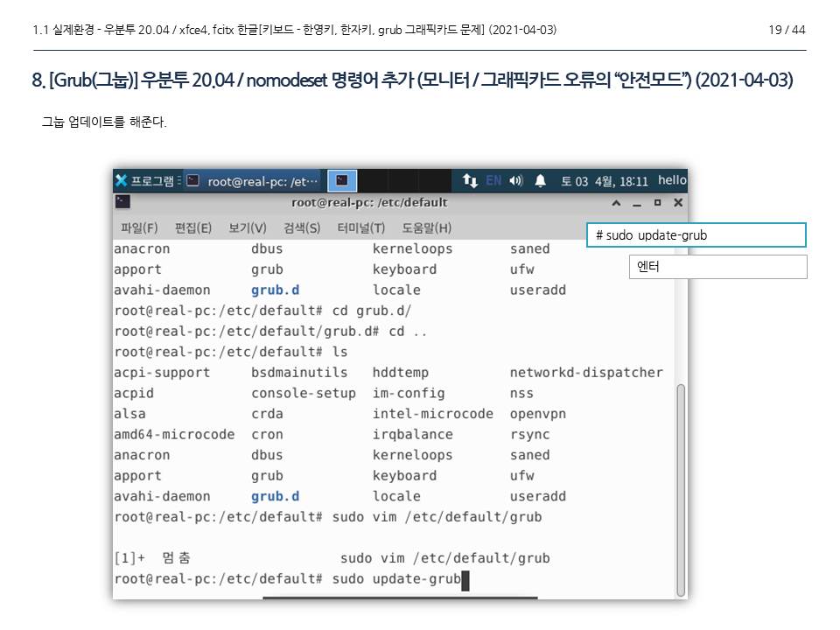Close the terminal window
The image size is (840, 630).
pos(678,202)
